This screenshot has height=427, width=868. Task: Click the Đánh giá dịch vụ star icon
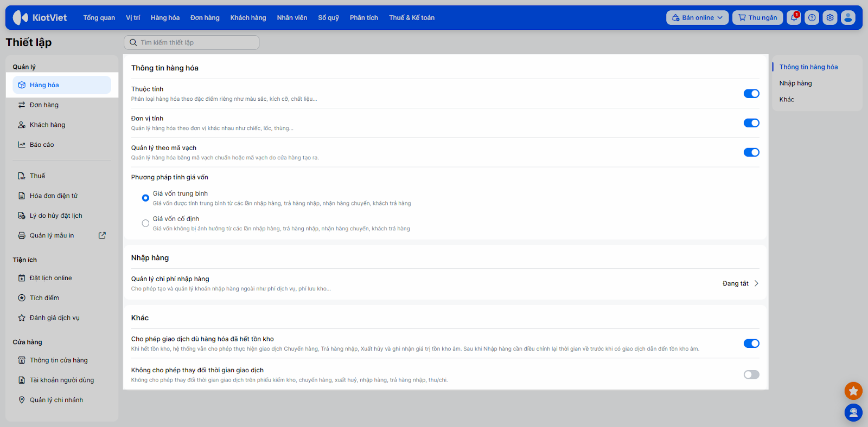(22, 318)
